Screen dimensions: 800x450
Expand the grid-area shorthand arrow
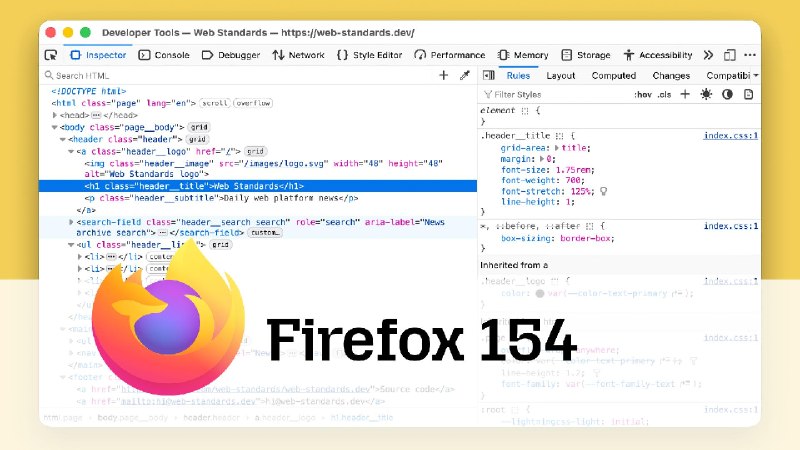tap(557, 148)
